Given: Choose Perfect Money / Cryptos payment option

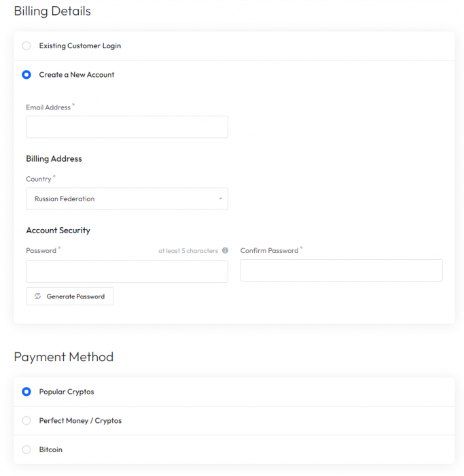Looking at the screenshot, I should click(x=26, y=421).
